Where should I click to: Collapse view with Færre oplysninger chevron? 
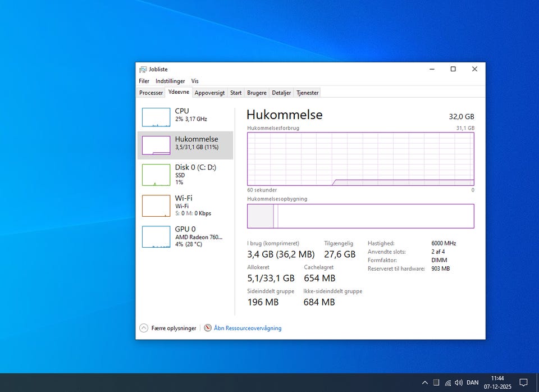(x=144, y=328)
